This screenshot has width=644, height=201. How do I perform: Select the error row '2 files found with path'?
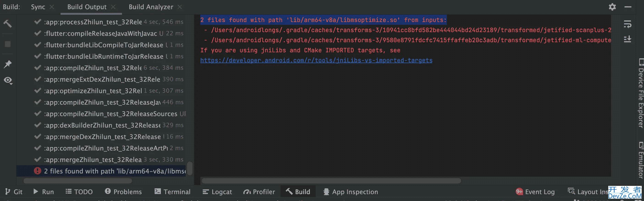(x=101, y=171)
